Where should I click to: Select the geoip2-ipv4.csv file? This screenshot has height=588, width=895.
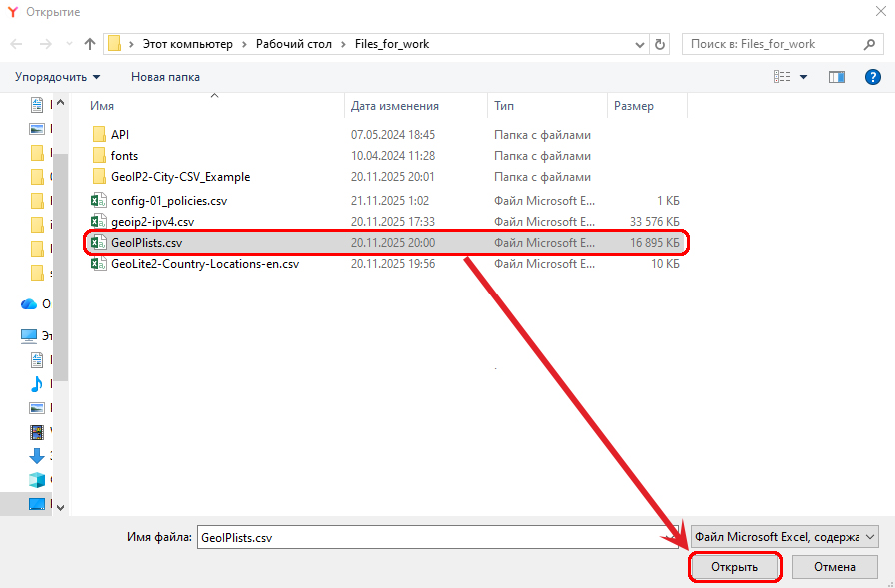click(152, 222)
